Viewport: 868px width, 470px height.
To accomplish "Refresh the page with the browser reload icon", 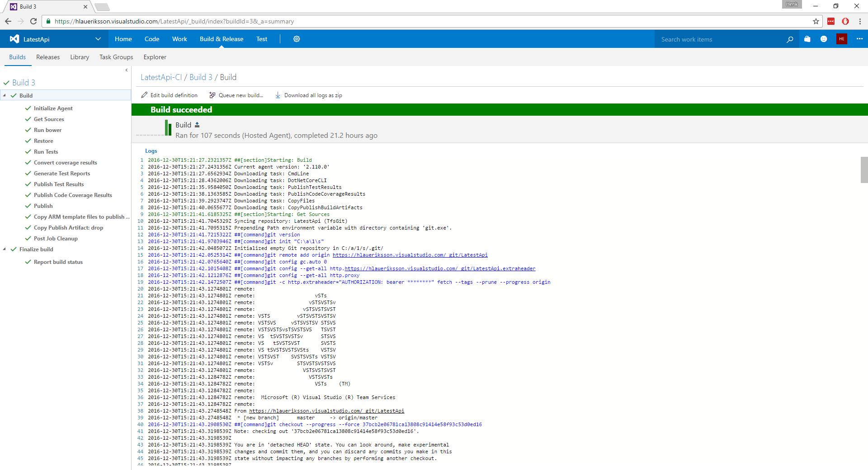I will click(x=33, y=21).
